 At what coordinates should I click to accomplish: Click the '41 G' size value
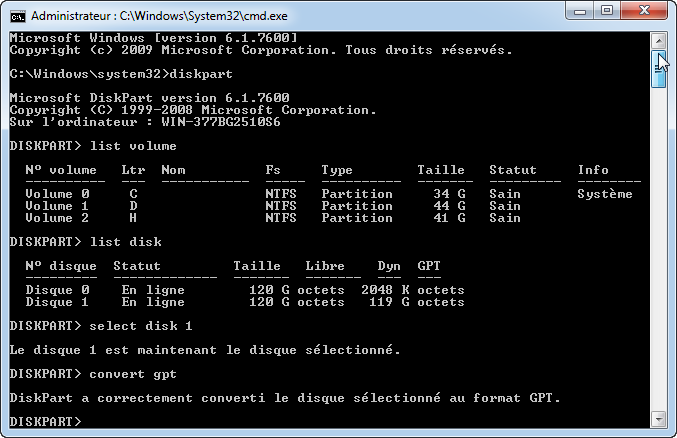(x=449, y=218)
